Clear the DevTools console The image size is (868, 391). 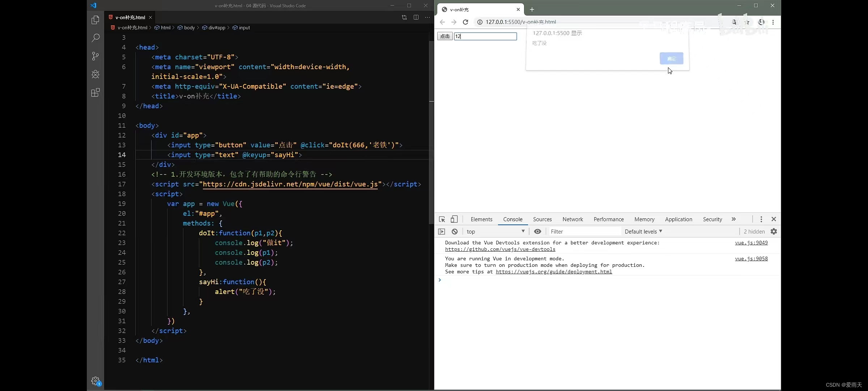[455, 232]
